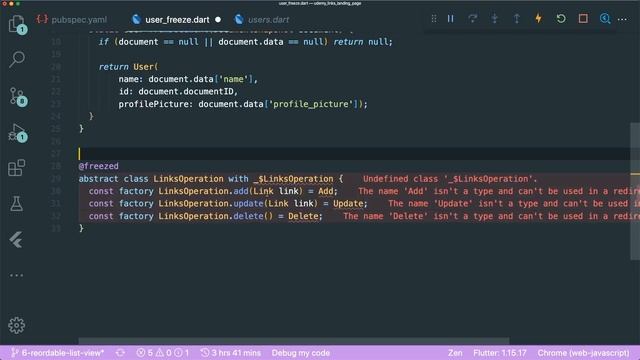Click the @freezed annotation
Screen dimensions: 640x360
coord(98,166)
